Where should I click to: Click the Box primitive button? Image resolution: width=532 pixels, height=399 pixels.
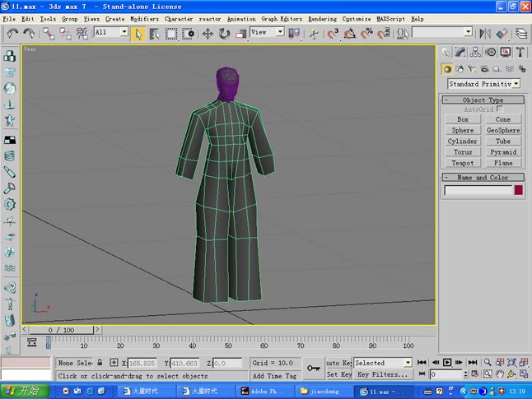(463, 119)
